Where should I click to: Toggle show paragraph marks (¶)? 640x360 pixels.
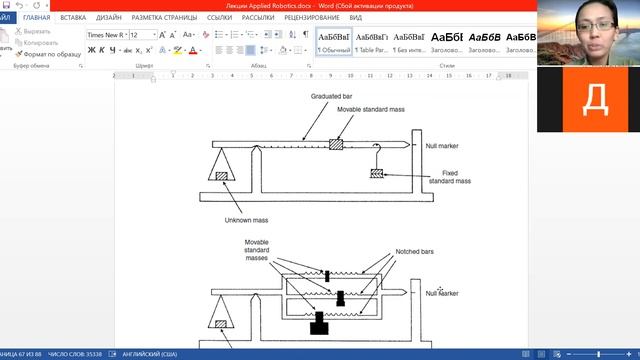pos(306,35)
